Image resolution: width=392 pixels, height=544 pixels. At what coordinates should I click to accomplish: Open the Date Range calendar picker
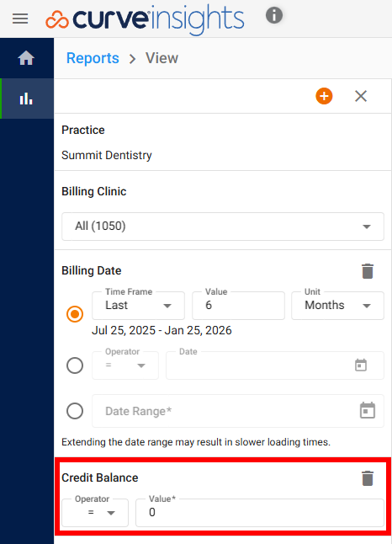point(368,410)
